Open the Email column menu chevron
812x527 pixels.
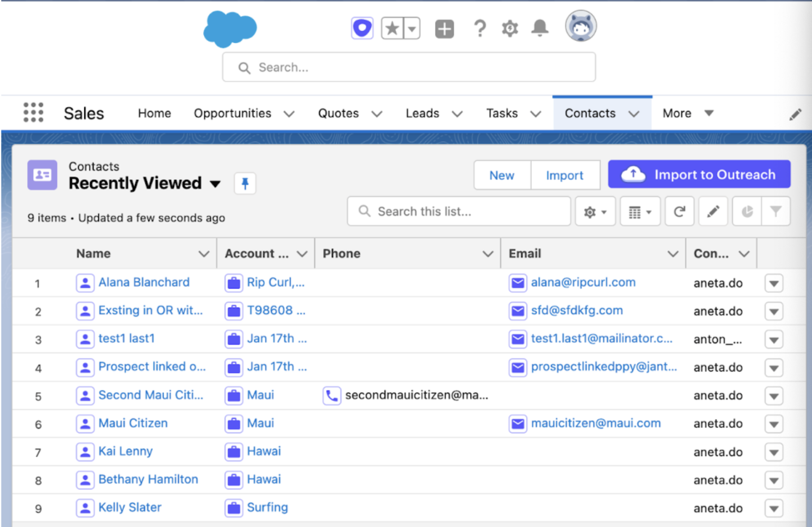(673, 254)
